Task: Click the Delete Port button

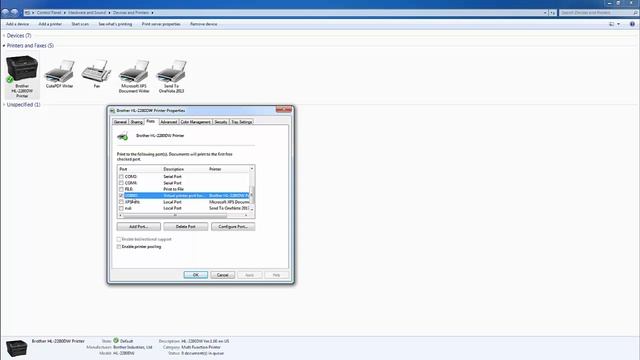Action: click(186, 227)
